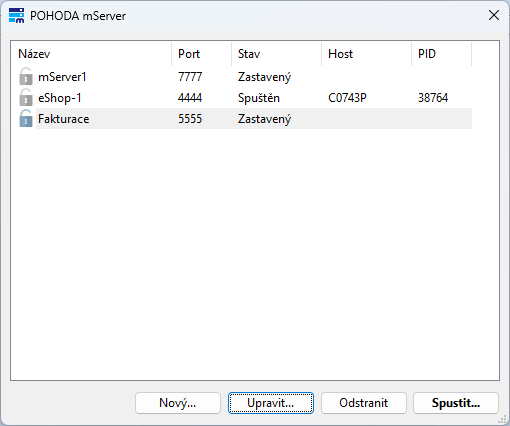
Task: Start the server using Spustit button
Action: 456,403
